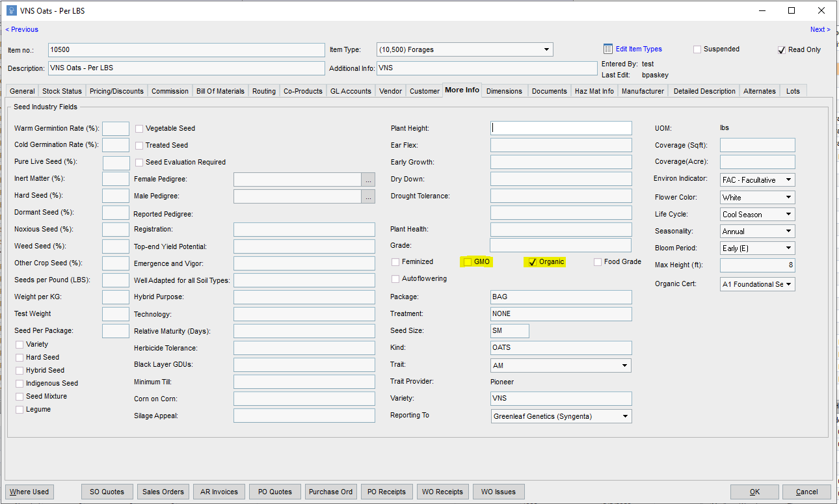This screenshot has width=839, height=504.
Task: Click the Warm Germination Rate field
Action: tap(116, 128)
